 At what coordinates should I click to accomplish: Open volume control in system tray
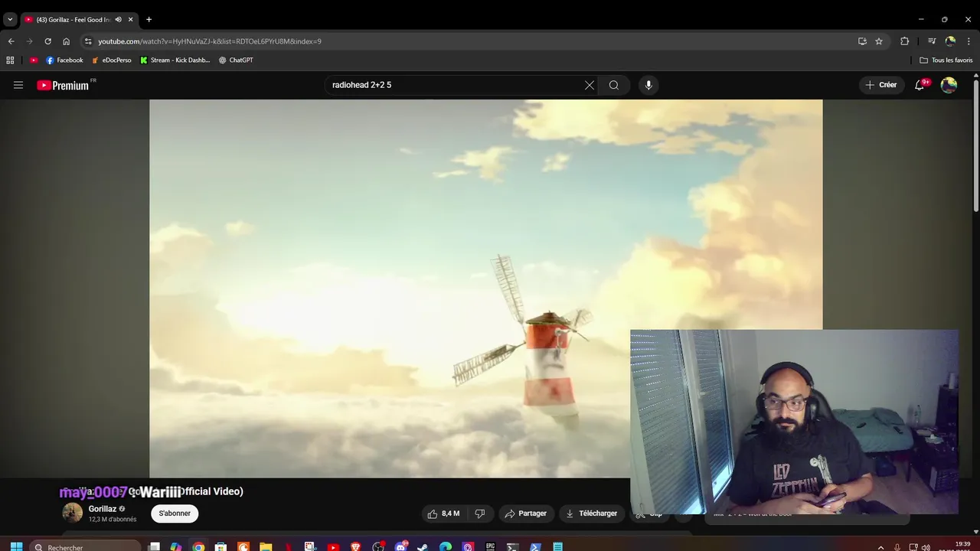(926, 547)
